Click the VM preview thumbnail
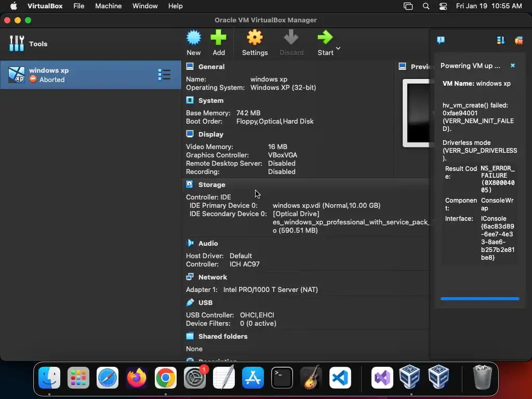This screenshot has width=532, height=399. click(417, 113)
